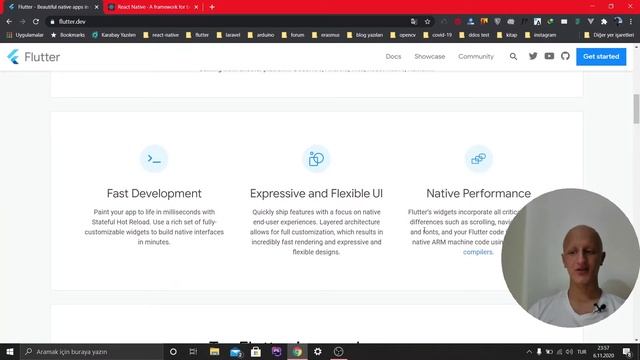Open the Extensions puzzle-piece menu
The height and width of the screenshot is (360, 640).
pos(604,22)
